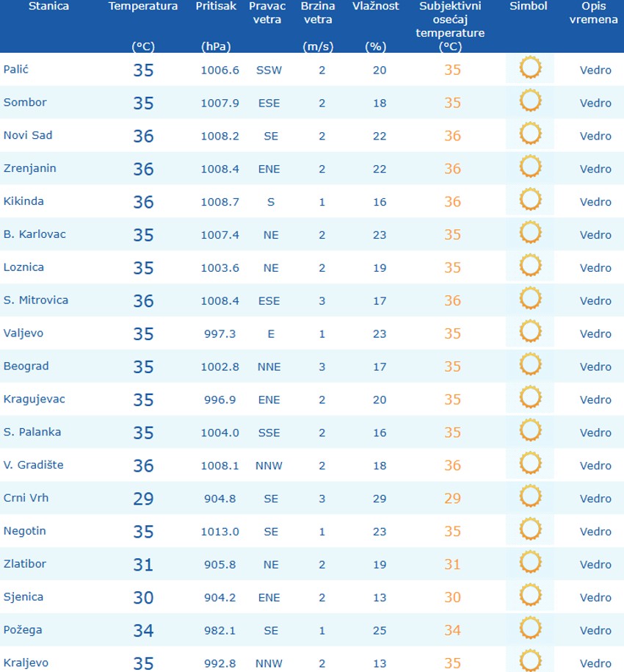Image resolution: width=624 pixels, height=672 pixels.
Task: Click the sun icon for Negotin
Action: point(530,530)
